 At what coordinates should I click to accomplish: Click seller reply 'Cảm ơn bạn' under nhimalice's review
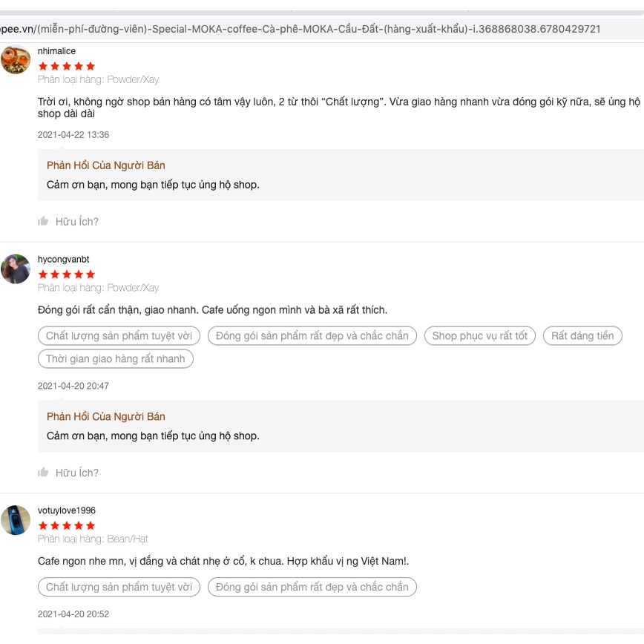(x=153, y=185)
